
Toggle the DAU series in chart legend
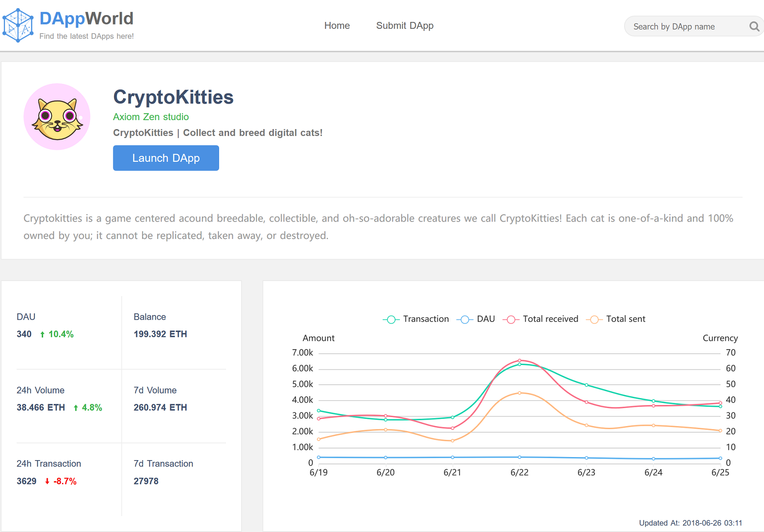tap(476, 319)
